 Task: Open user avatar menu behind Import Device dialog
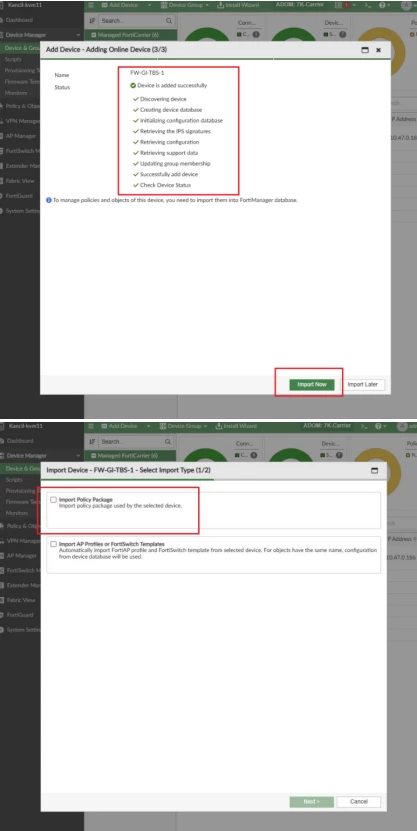(403, 426)
